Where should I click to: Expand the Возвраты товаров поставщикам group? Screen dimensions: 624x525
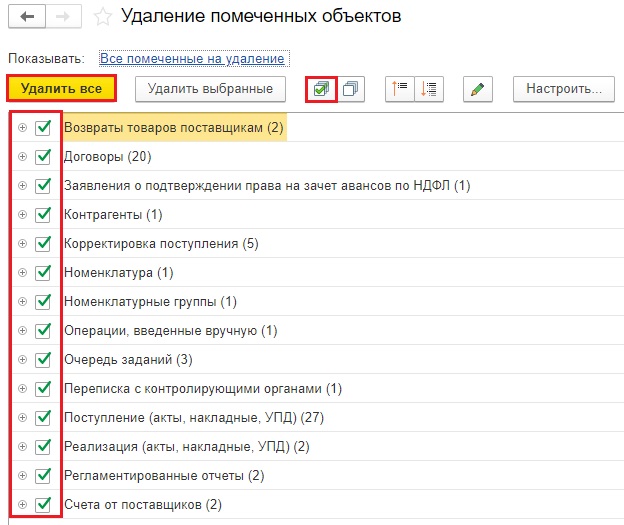click(22, 128)
